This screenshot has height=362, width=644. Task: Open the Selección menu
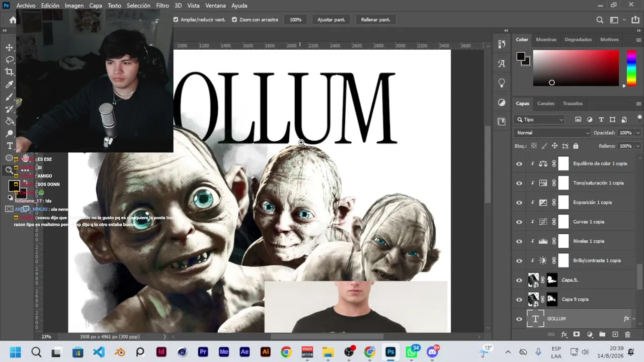point(138,6)
